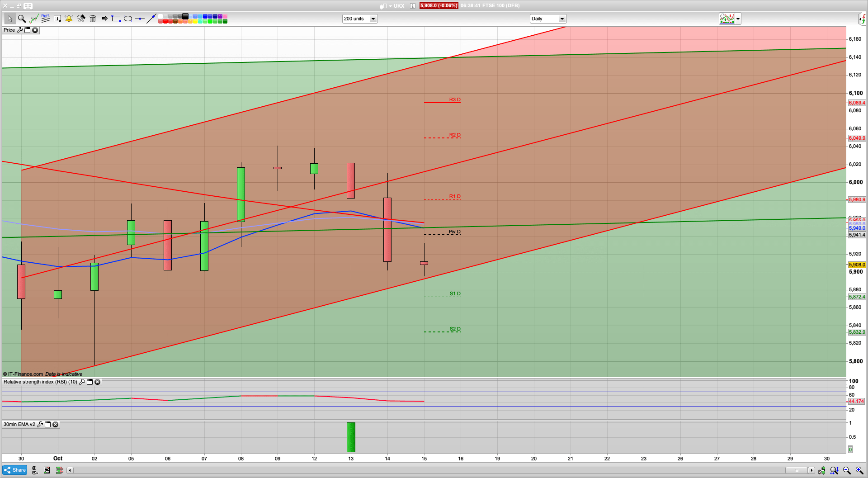Select the rectangle drawing tool

click(x=116, y=19)
